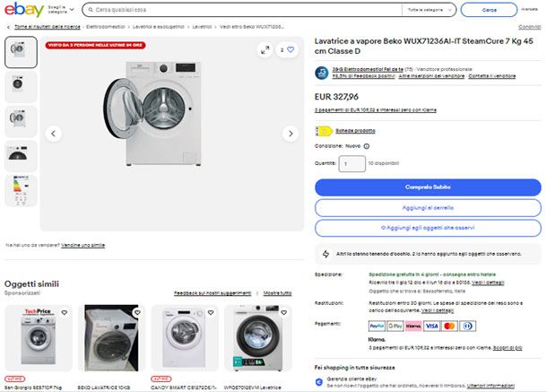This screenshot has width=547, height=392.
Task: Click the back arrow in breadcrumb
Action: point(9,27)
